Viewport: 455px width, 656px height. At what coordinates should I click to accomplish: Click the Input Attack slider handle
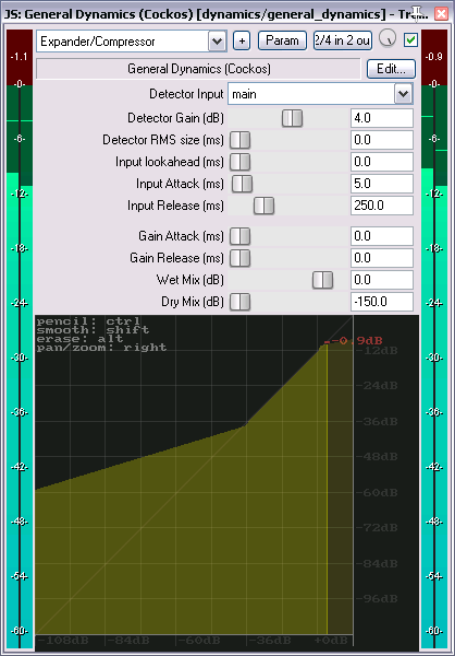pyautogui.click(x=242, y=184)
